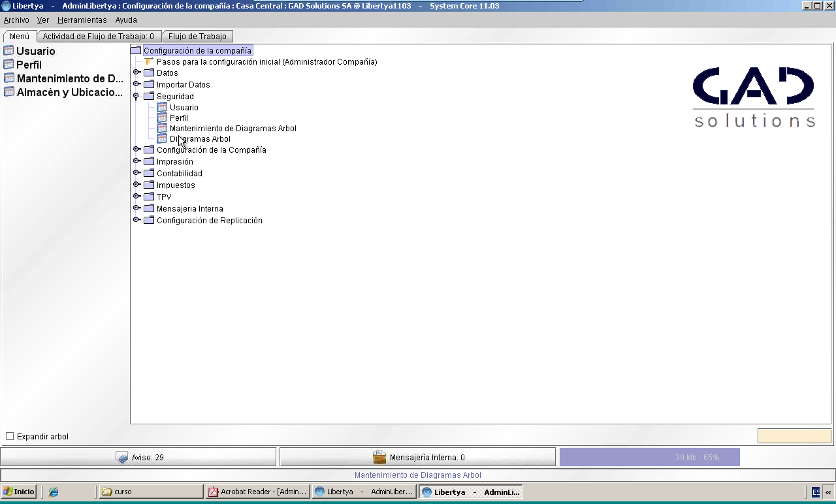The height and width of the screenshot is (504, 836).
Task: Click the Perfil window icon in favorites sidebar
Action: point(8,65)
